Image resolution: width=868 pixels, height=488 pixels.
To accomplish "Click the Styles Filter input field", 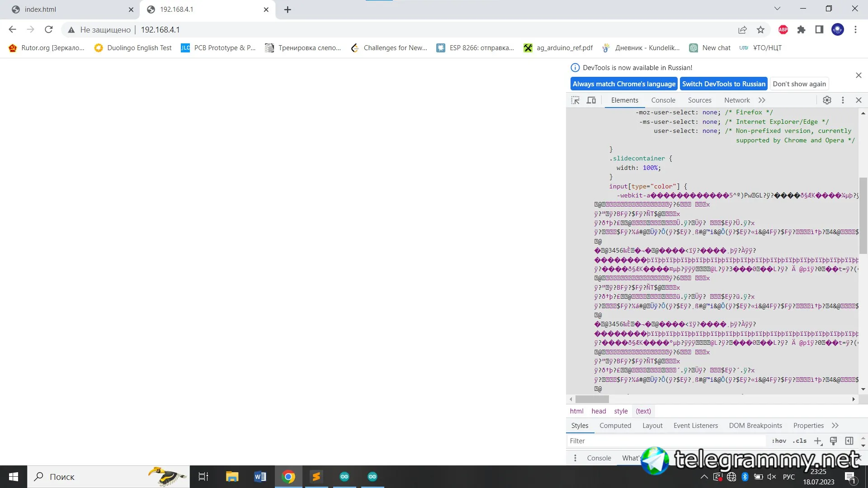I will [x=665, y=441].
